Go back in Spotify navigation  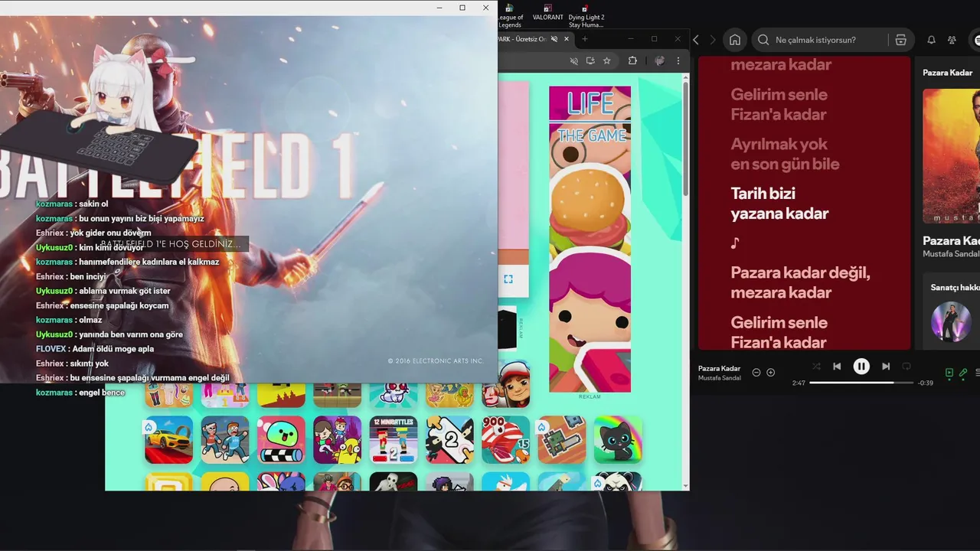pos(696,40)
